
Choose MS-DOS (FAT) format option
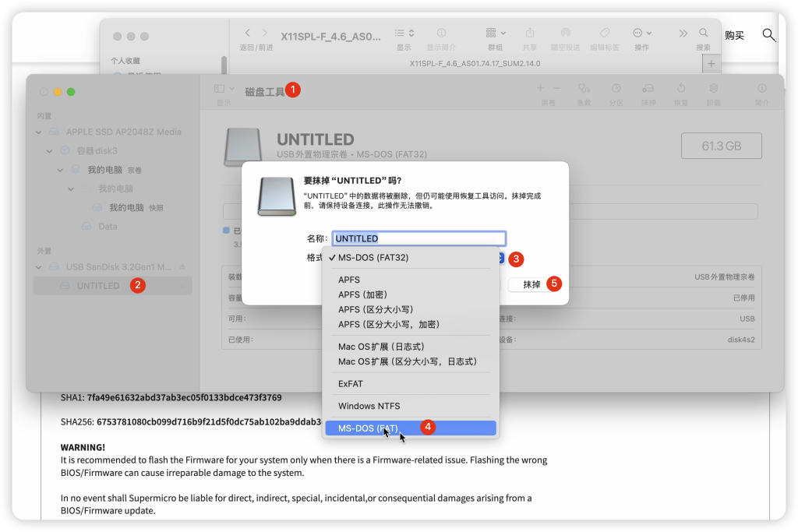coord(368,428)
